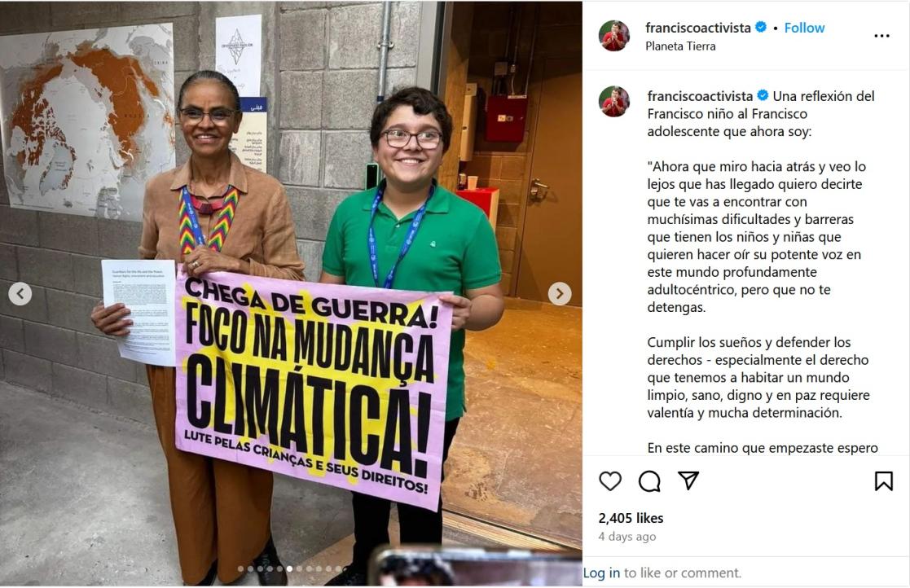Save the post with the bookmark icon
910x588 pixels.
coord(883,480)
